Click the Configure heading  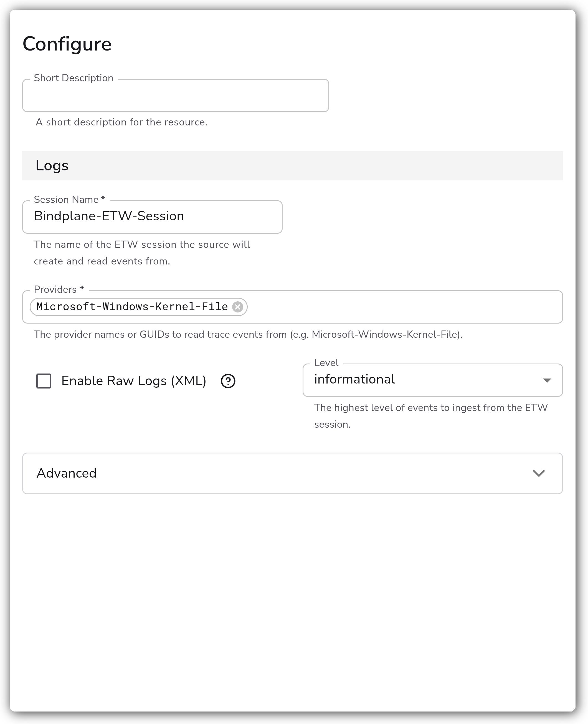(x=67, y=44)
